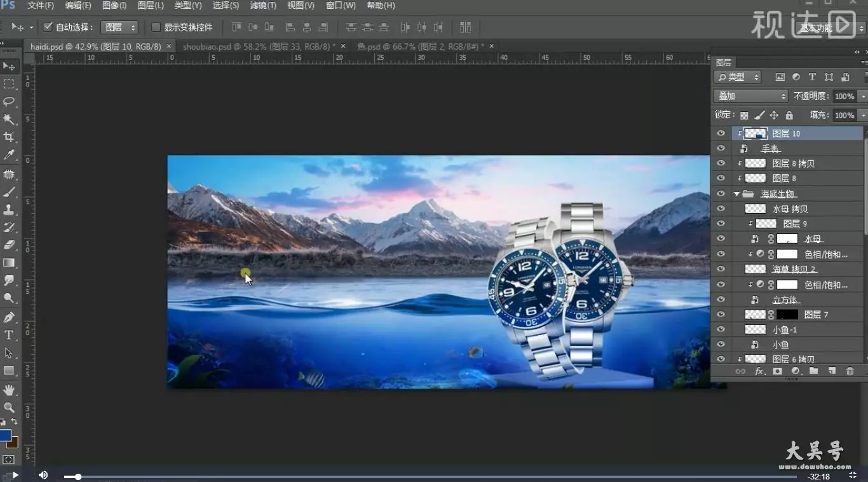The width and height of the screenshot is (868, 482).
Task: Mute the video volume
Action: [43, 475]
